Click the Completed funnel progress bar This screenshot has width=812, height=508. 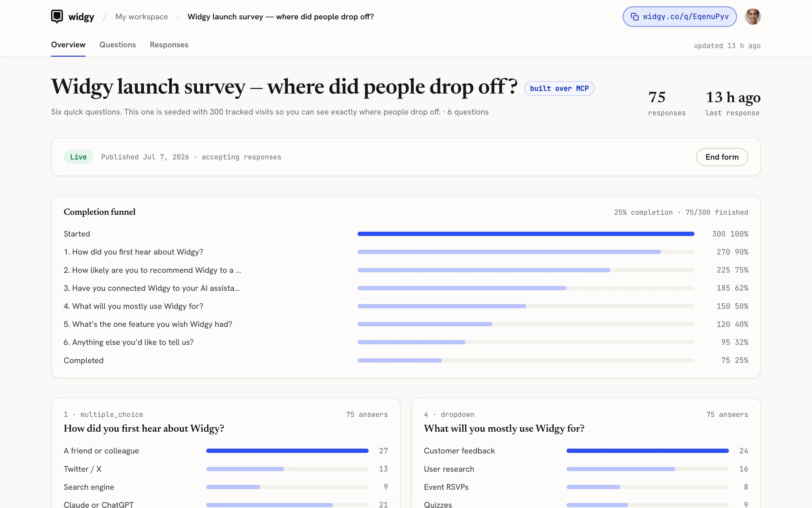click(526, 360)
